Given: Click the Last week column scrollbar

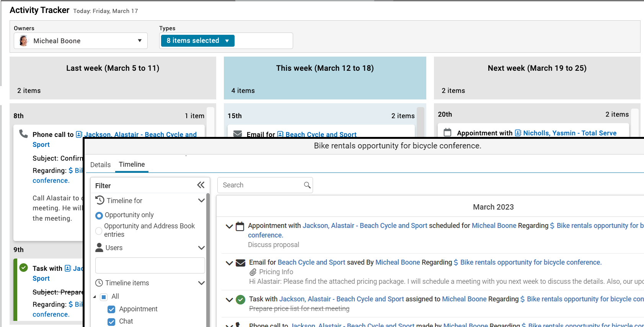Looking at the screenshot, I should tap(210, 122).
